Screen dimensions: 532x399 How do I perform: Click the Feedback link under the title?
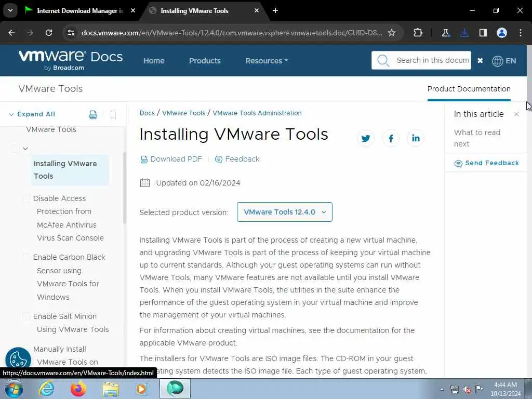click(237, 159)
